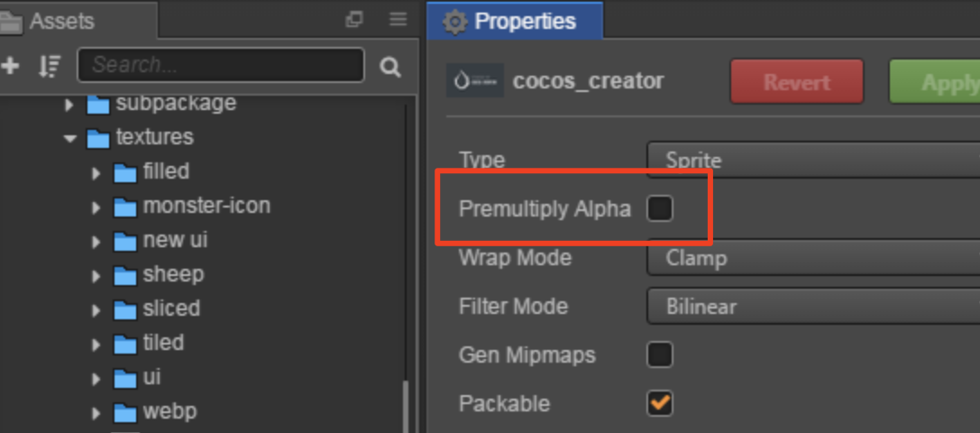Click the create asset plus icon
Image resolution: width=980 pixels, height=433 pixels.
point(10,66)
